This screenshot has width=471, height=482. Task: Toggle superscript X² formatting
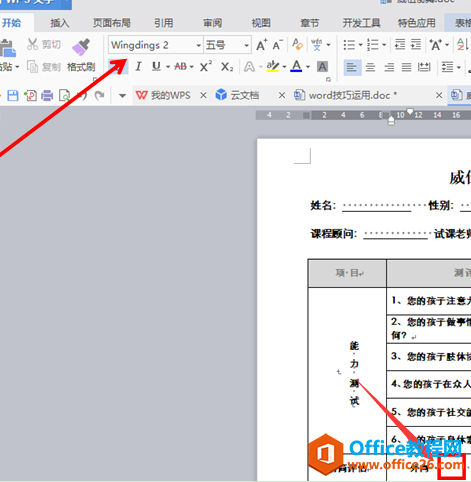(206, 67)
